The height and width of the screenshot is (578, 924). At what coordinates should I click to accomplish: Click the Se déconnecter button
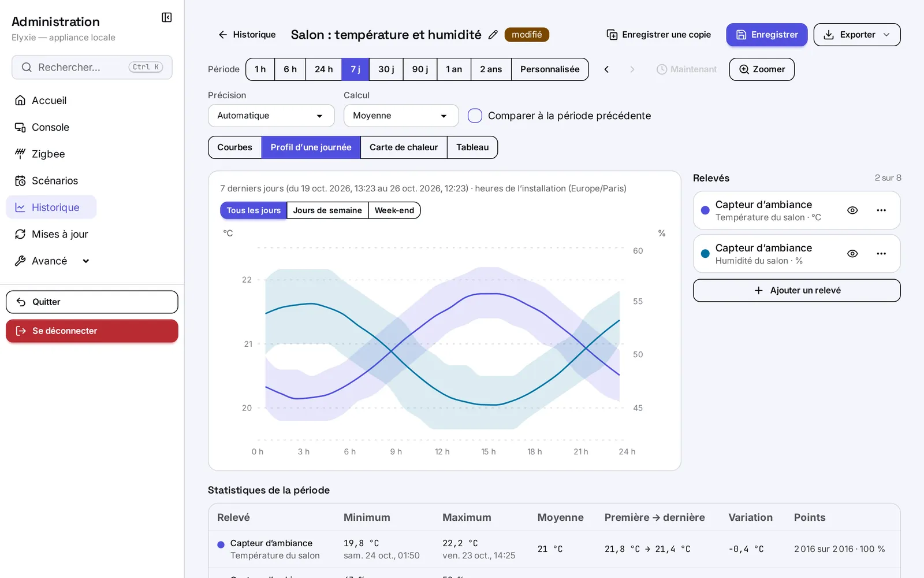pos(92,331)
